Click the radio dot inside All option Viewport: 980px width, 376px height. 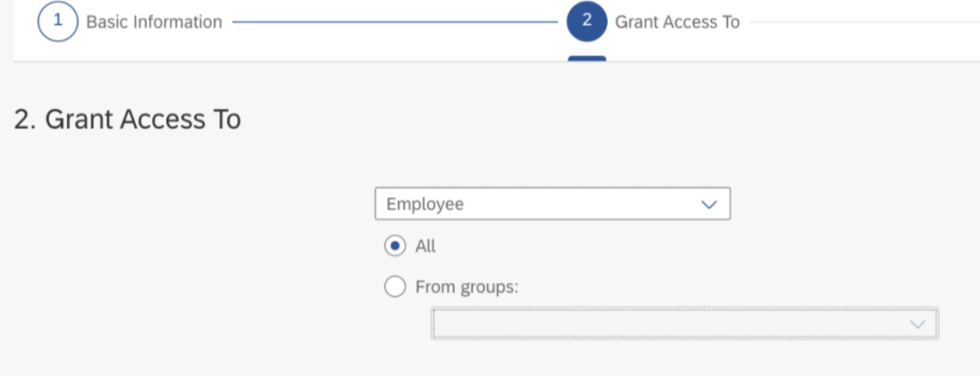coord(394,246)
